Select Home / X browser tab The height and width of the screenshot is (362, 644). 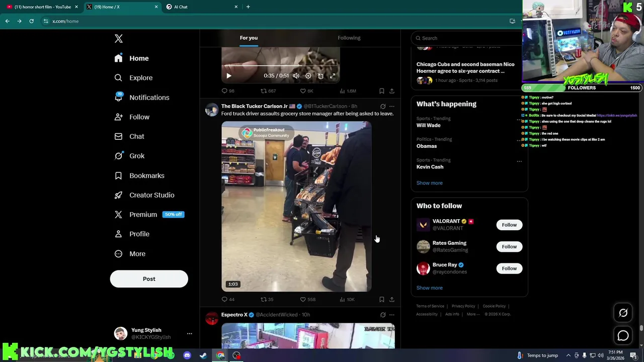[122, 7]
